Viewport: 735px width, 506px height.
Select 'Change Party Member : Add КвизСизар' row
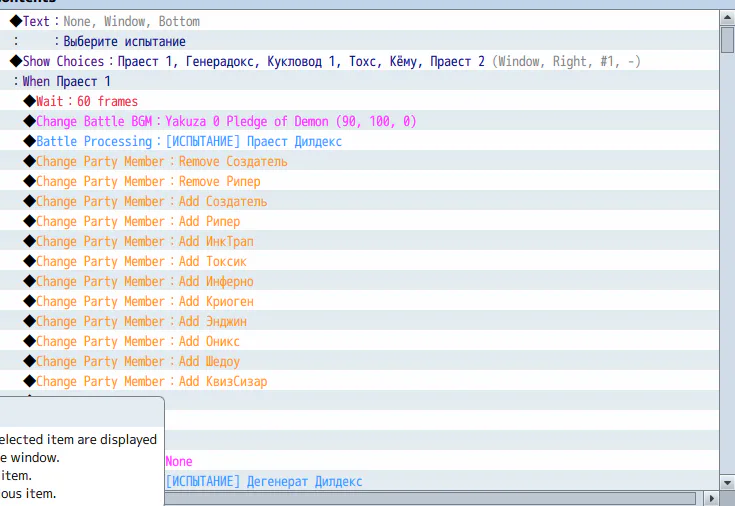(359, 381)
